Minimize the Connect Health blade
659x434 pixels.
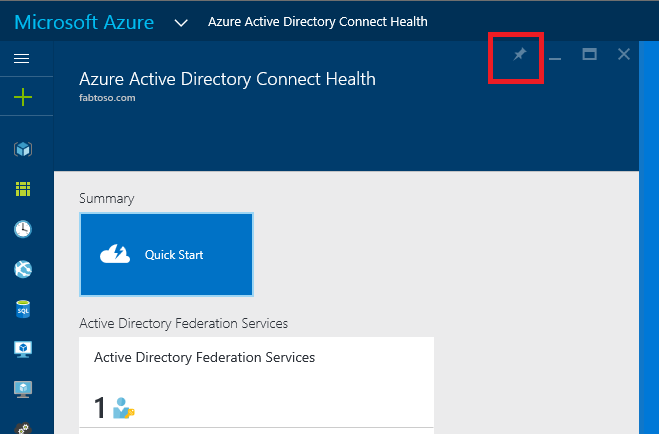[555, 57]
